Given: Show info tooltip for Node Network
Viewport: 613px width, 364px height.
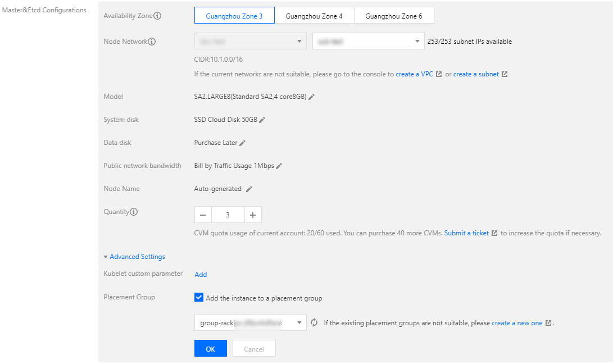Looking at the screenshot, I should pyautogui.click(x=152, y=42).
